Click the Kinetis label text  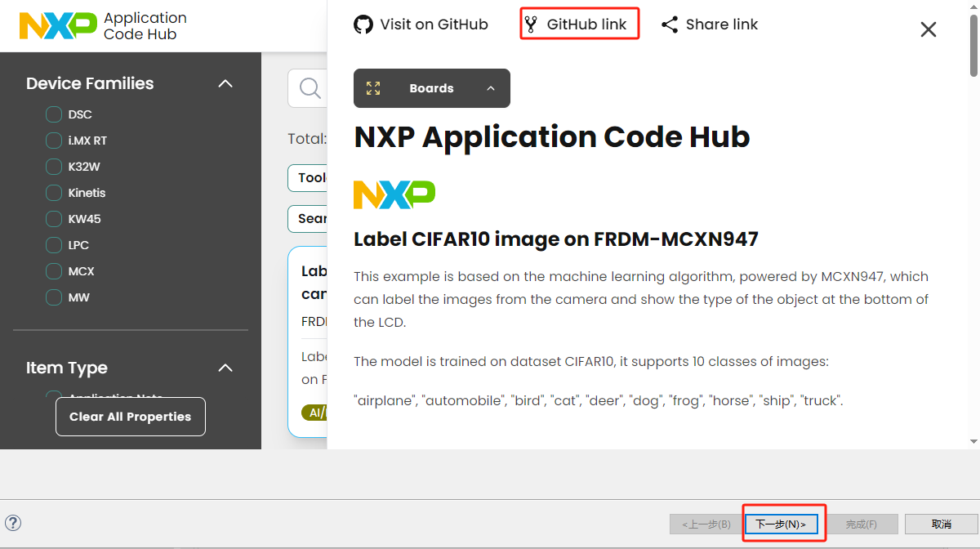click(x=87, y=193)
